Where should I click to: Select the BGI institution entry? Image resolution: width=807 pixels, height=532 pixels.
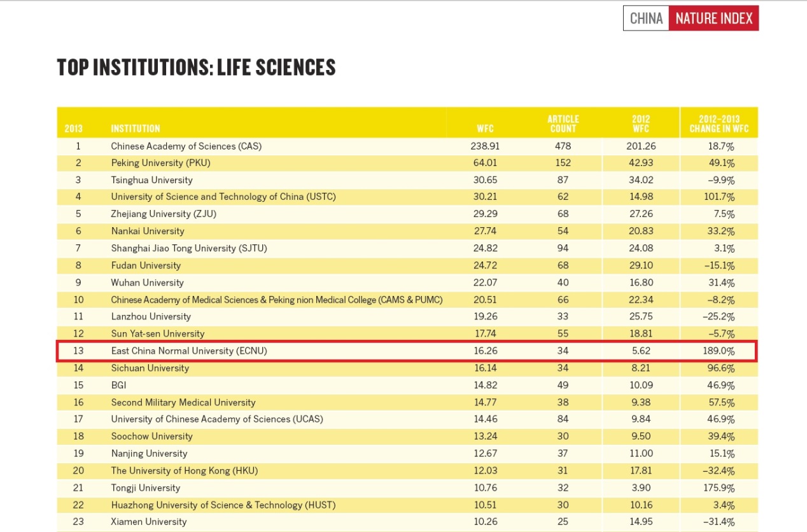[x=118, y=385]
